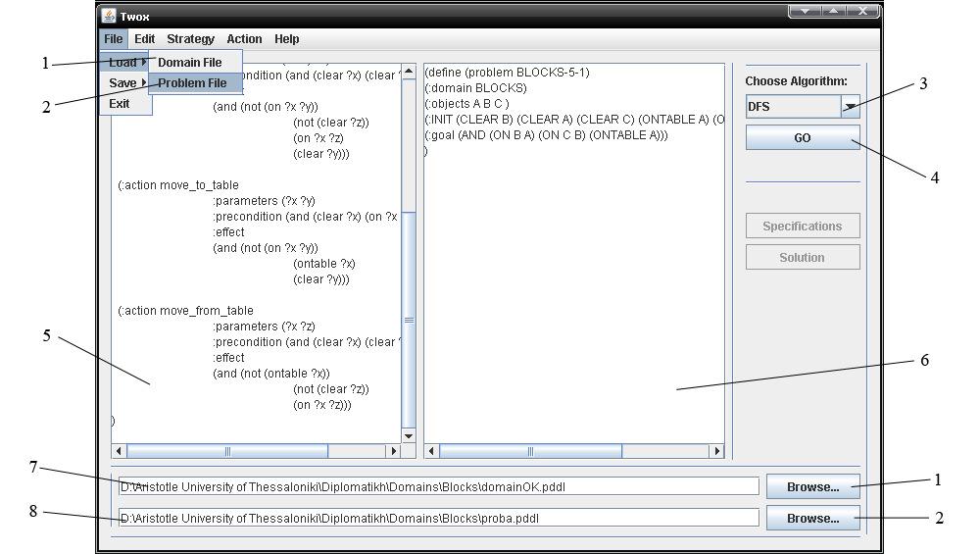Viewport: 980px width, 554px height.
Task: Open the Strategy menu
Action: point(191,39)
